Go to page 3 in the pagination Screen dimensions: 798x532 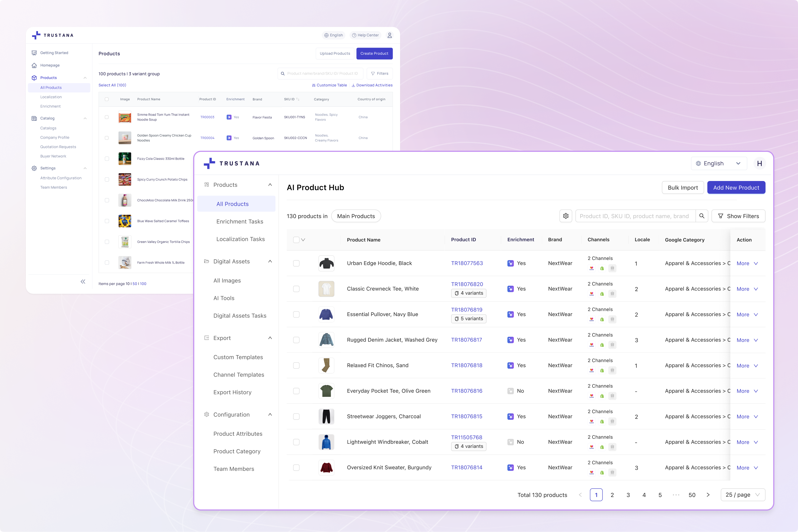pyautogui.click(x=628, y=495)
